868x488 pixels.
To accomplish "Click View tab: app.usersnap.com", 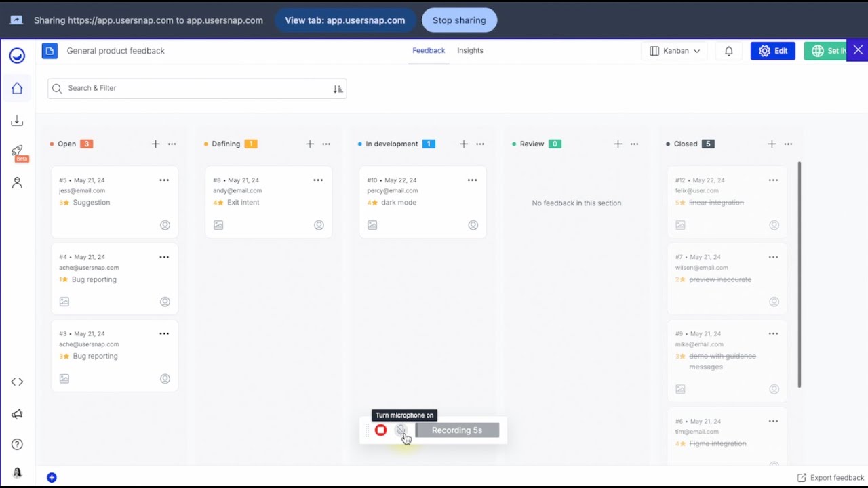I will [345, 20].
